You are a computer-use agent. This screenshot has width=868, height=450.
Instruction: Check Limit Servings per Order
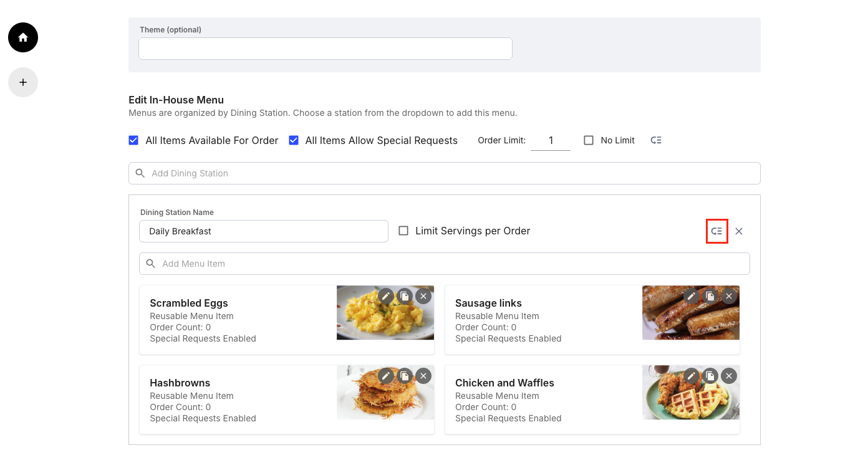coord(403,231)
